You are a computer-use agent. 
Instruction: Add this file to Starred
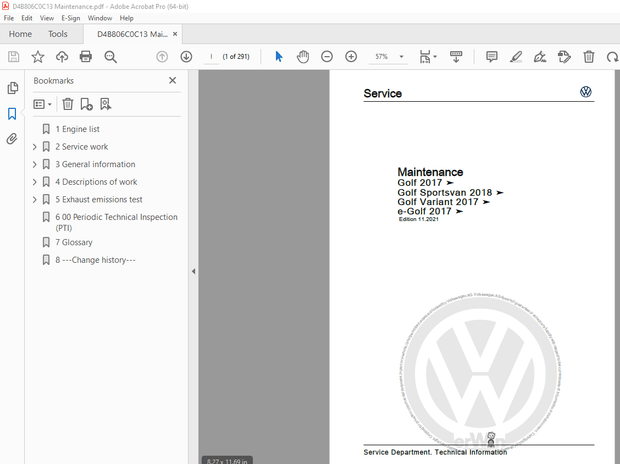click(38, 57)
